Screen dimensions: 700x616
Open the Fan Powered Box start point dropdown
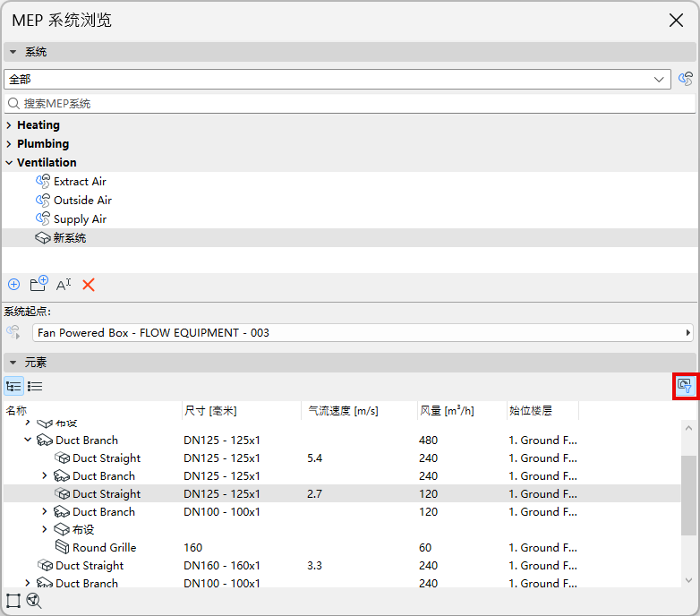(363, 332)
